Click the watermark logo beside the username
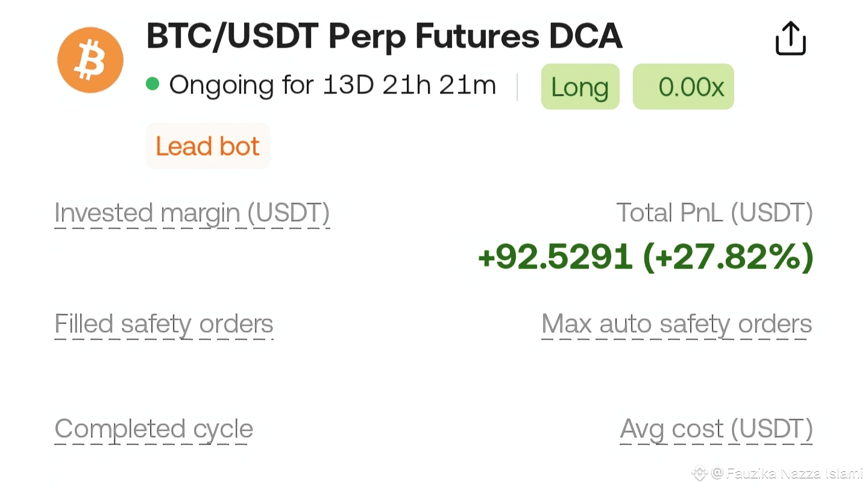868x488 pixels. click(699, 472)
